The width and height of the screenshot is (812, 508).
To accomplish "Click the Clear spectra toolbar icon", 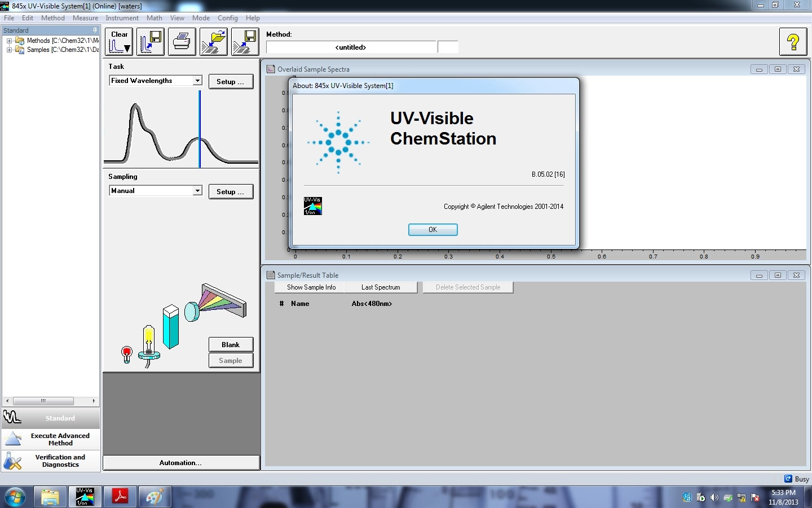I will point(119,42).
